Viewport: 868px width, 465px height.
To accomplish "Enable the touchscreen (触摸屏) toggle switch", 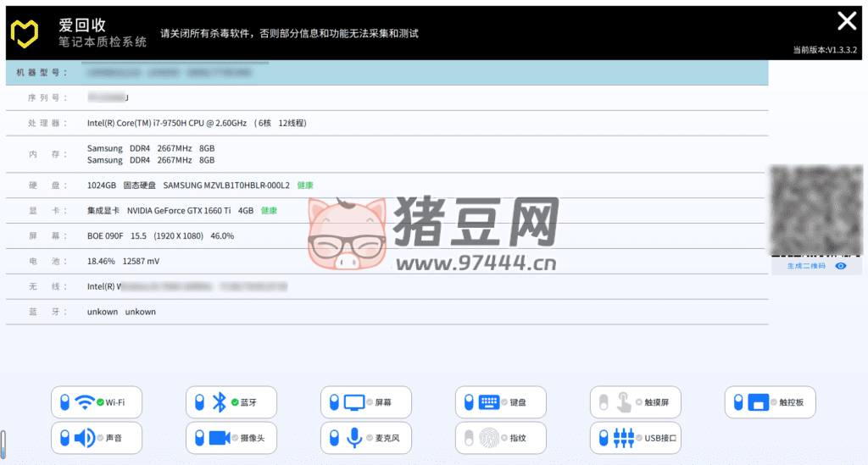I will tap(603, 402).
